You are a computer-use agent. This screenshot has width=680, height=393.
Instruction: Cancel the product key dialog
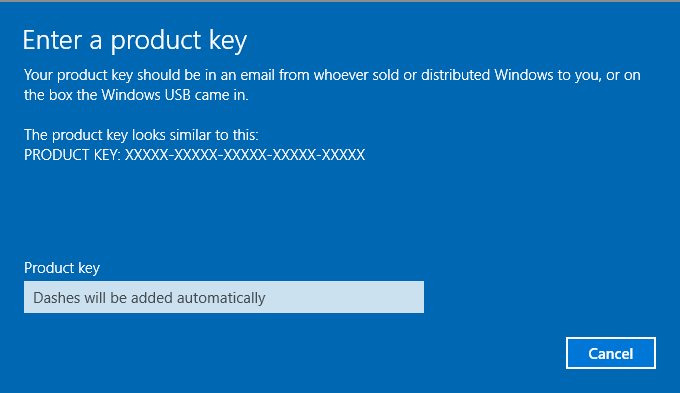pyautogui.click(x=611, y=353)
